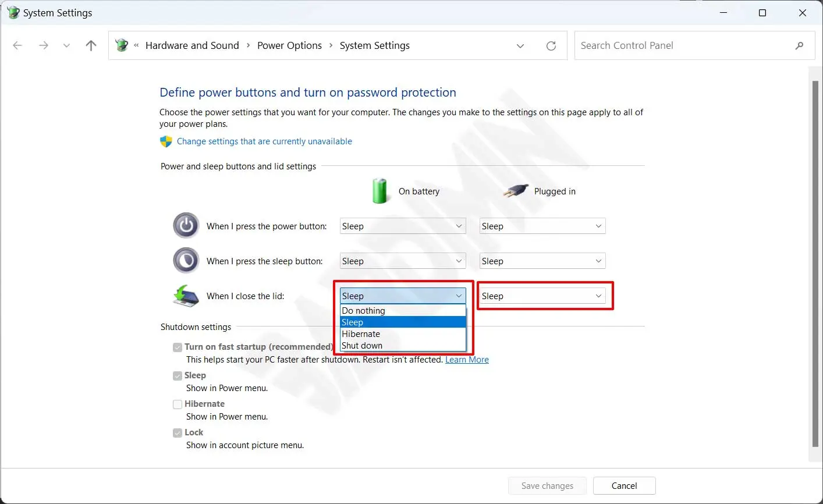Toggle the Turn on fast startup checkbox
Image resolution: width=823 pixels, height=504 pixels.
pyautogui.click(x=178, y=347)
